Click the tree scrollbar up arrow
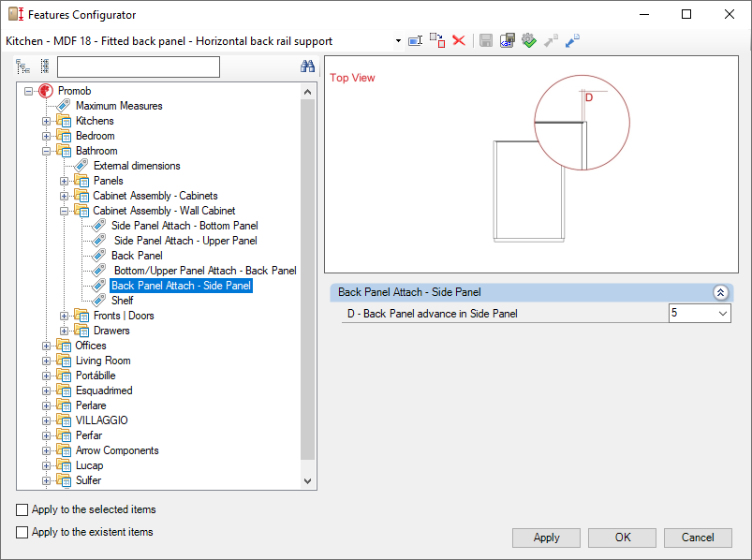 click(x=308, y=92)
